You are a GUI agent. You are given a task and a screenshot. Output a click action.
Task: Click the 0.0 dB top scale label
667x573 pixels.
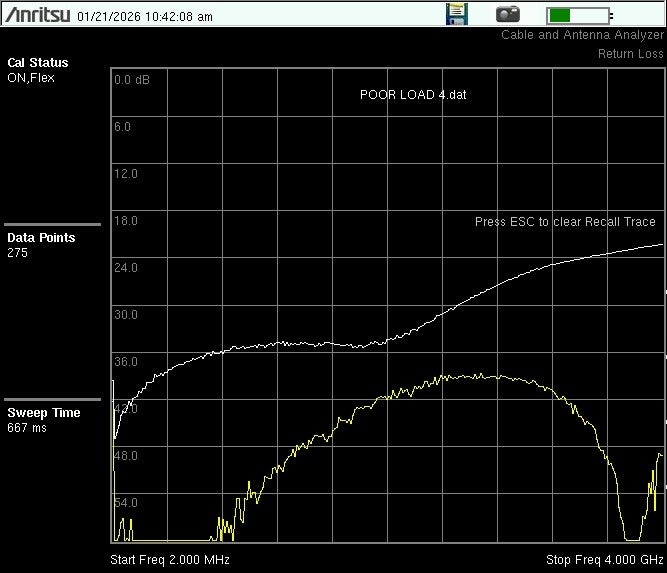132,80
